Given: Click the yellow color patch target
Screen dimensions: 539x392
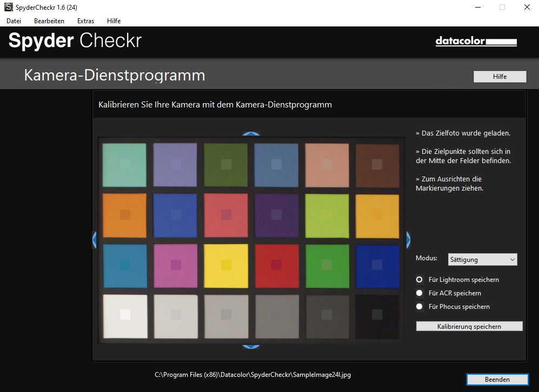Looking at the screenshot, I should pyautogui.click(x=226, y=265).
